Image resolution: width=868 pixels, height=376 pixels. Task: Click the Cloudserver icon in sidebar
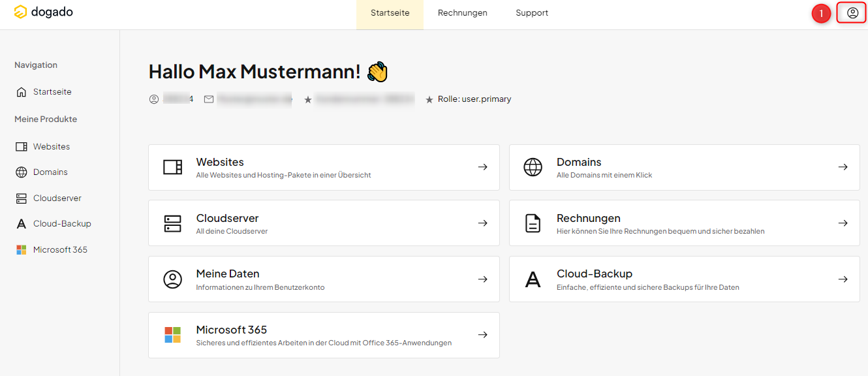click(22, 198)
